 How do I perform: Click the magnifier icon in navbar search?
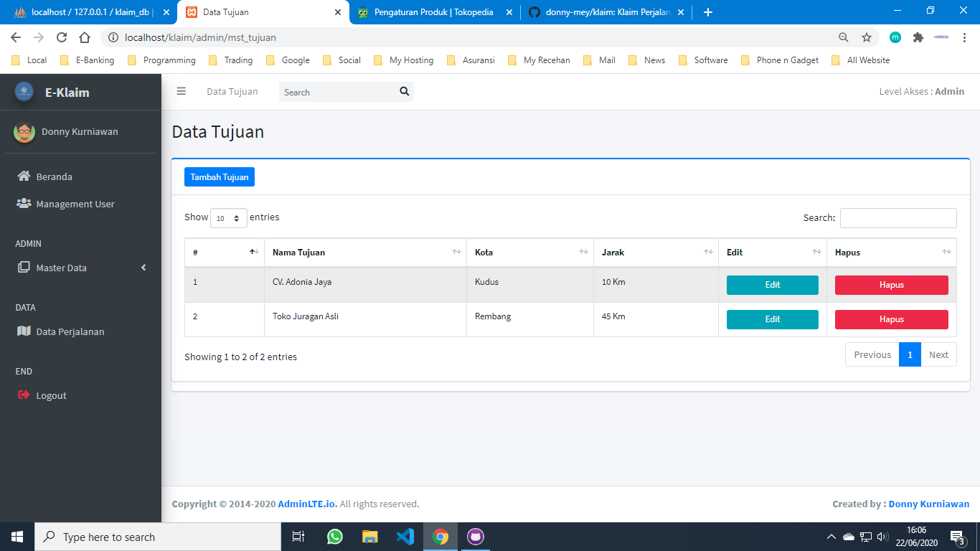coord(404,91)
